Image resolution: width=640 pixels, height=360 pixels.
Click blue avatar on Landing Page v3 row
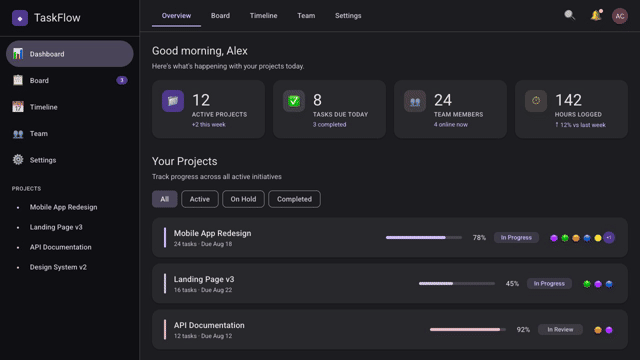click(x=609, y=284)
